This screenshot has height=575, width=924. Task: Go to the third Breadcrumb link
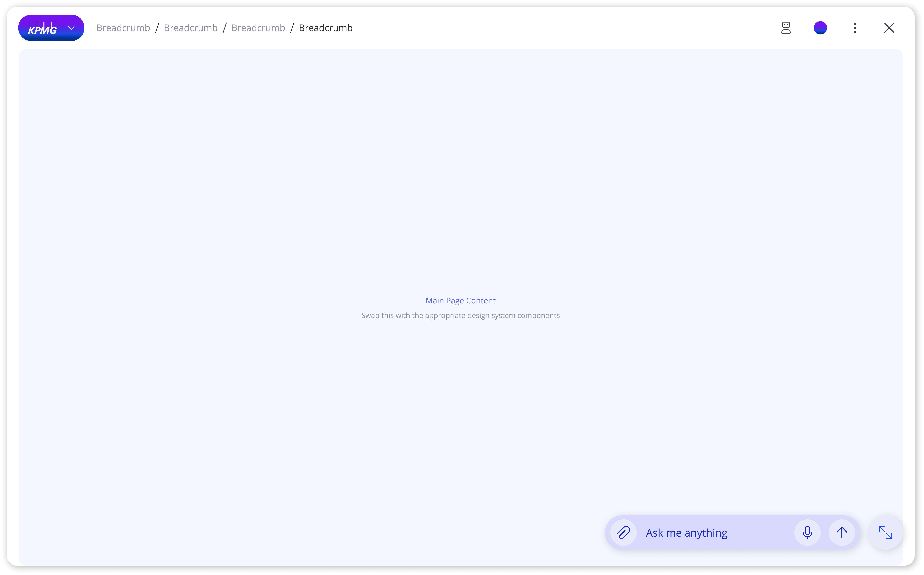[258, 28]
